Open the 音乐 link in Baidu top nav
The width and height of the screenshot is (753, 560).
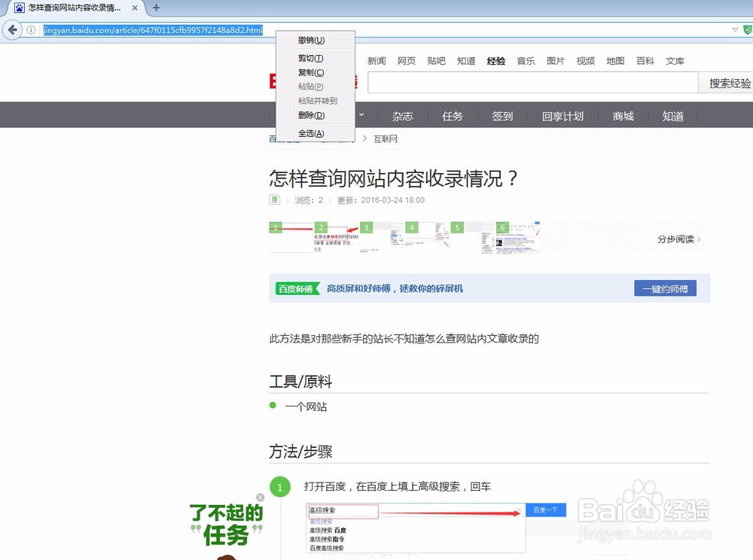[526, 61]
